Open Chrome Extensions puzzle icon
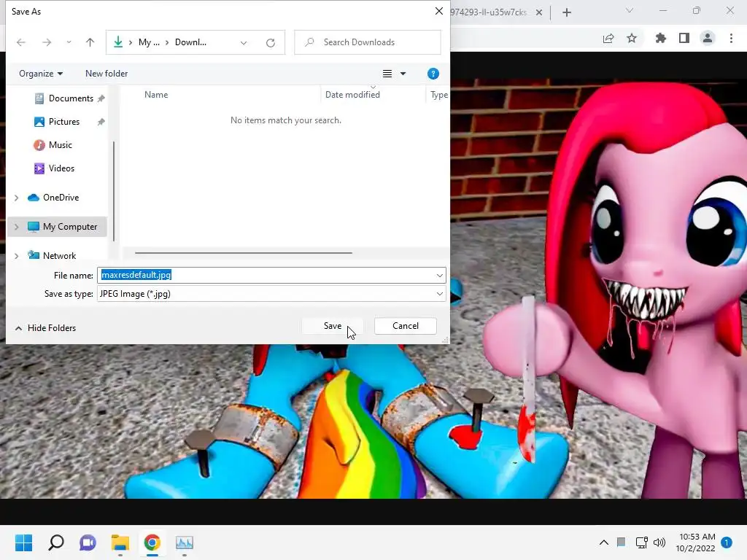 [x=661, y=38]
